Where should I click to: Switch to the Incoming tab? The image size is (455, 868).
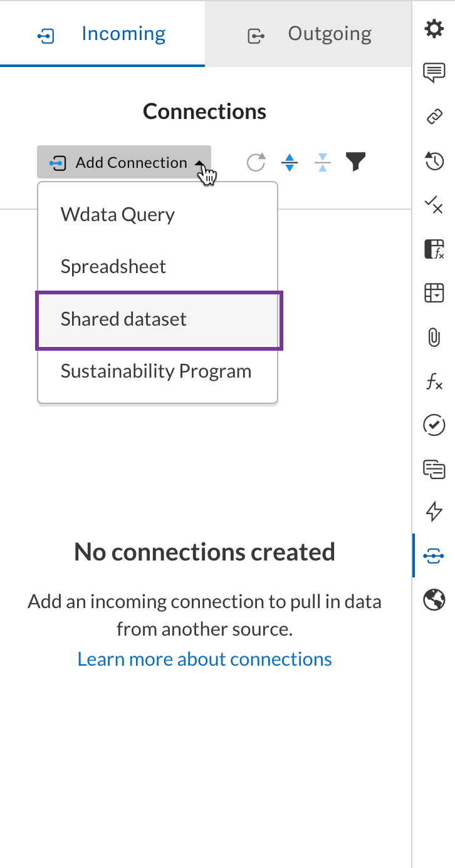102,34
